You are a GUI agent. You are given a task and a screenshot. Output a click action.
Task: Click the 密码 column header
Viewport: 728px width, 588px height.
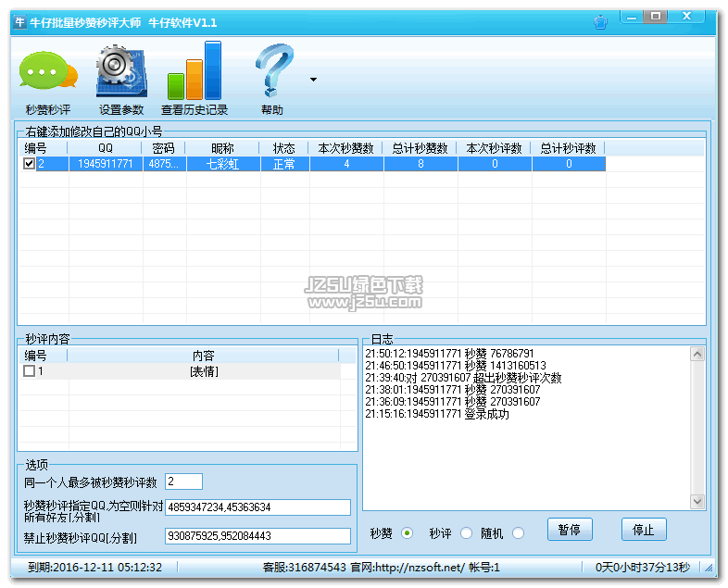click(163, 148)
